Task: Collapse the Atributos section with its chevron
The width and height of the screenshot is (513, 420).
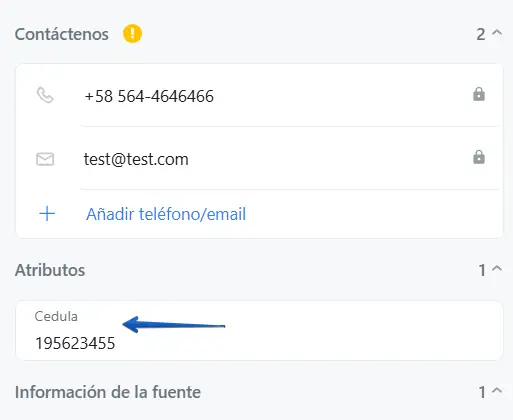Action: (497, 268)
